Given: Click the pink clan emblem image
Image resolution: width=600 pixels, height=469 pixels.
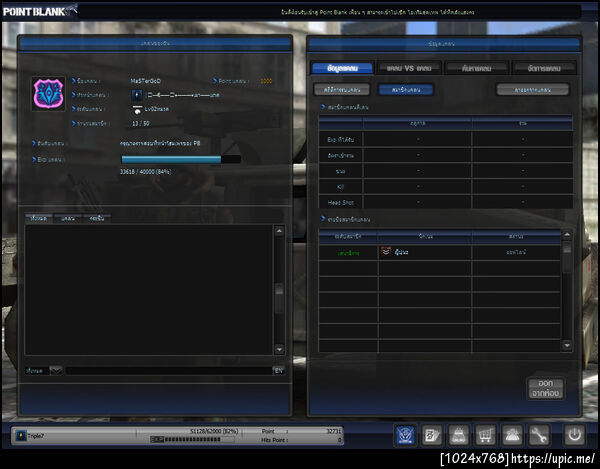Looking at the screenshot, I should [48, 94].
